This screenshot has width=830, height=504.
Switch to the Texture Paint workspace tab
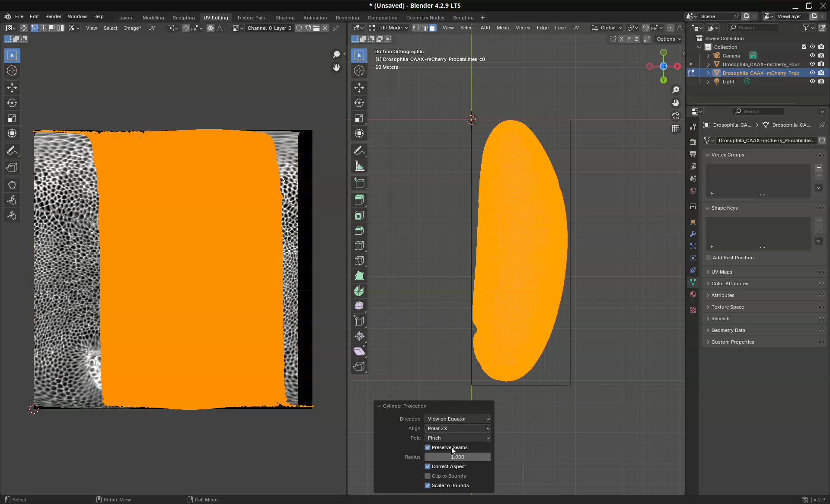point(252,18)
